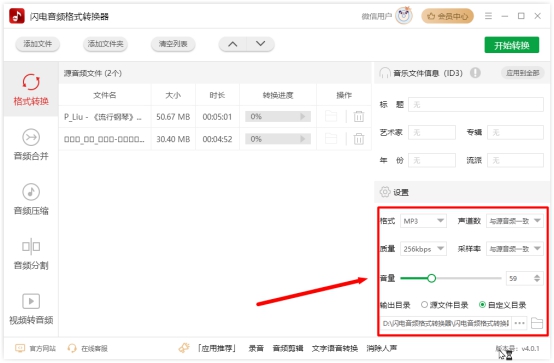Image resolution: width=554 pixels, height=363 pixels.
Task: Click the 音乐文件信息 headphone icon
Action: [385, 73]
